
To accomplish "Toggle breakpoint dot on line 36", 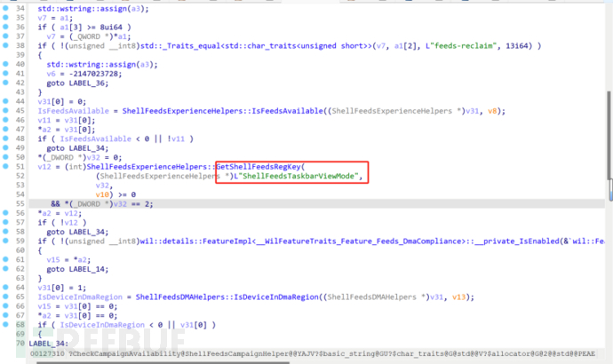I will click(x=5, y=27).
